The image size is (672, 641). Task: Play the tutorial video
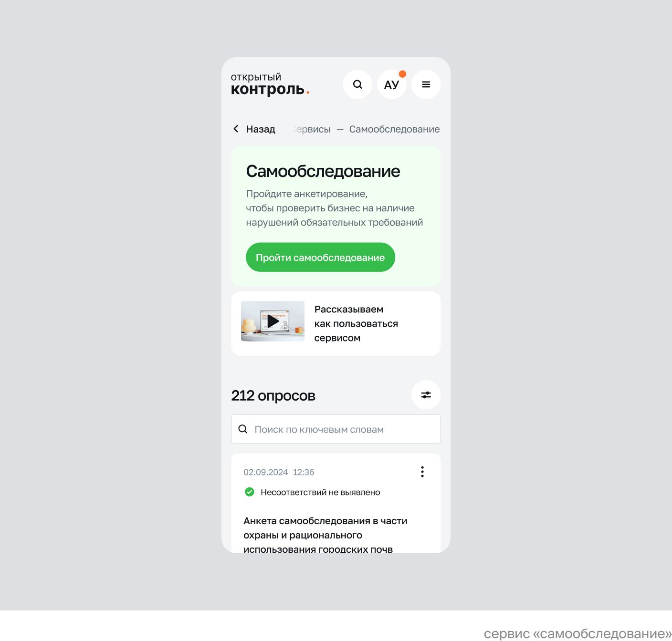point(273,321)
